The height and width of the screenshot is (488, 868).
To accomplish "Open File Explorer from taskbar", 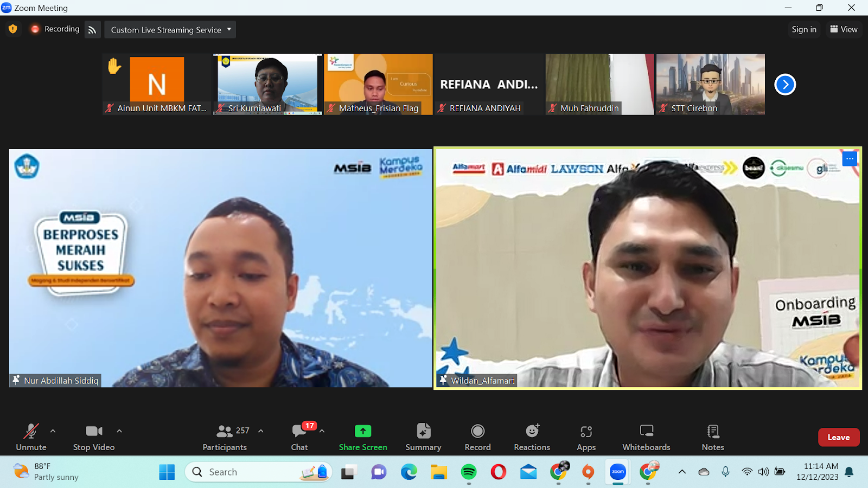I will click(438, 472).
